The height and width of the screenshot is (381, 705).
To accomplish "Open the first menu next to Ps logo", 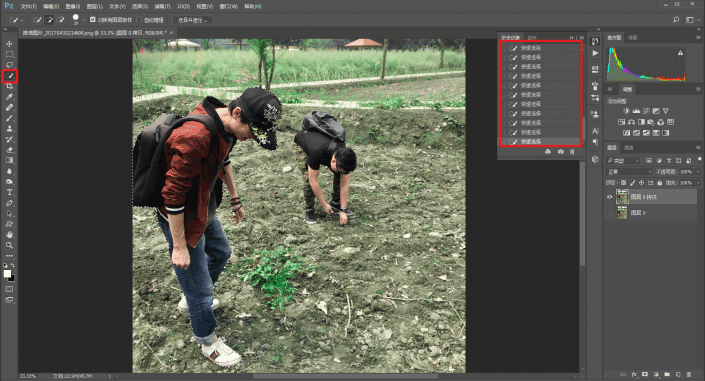I will [28, 6].
